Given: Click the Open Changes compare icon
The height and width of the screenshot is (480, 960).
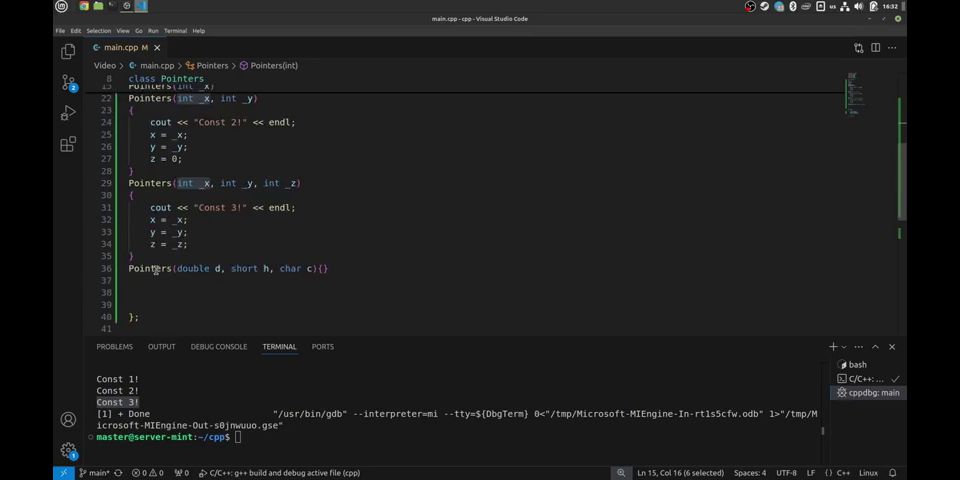Looking at the screenshot, I should pyautogui.click(x=858, y=48).
